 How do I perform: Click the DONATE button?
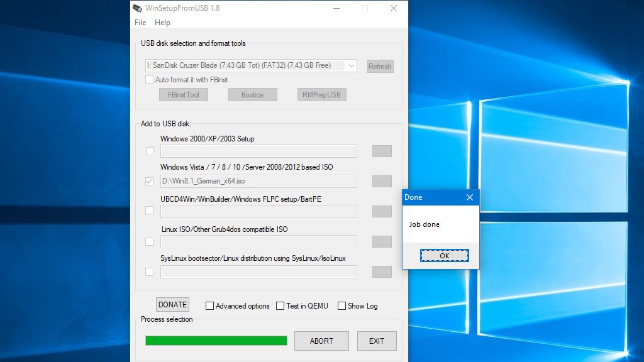(x=172, y=304)
